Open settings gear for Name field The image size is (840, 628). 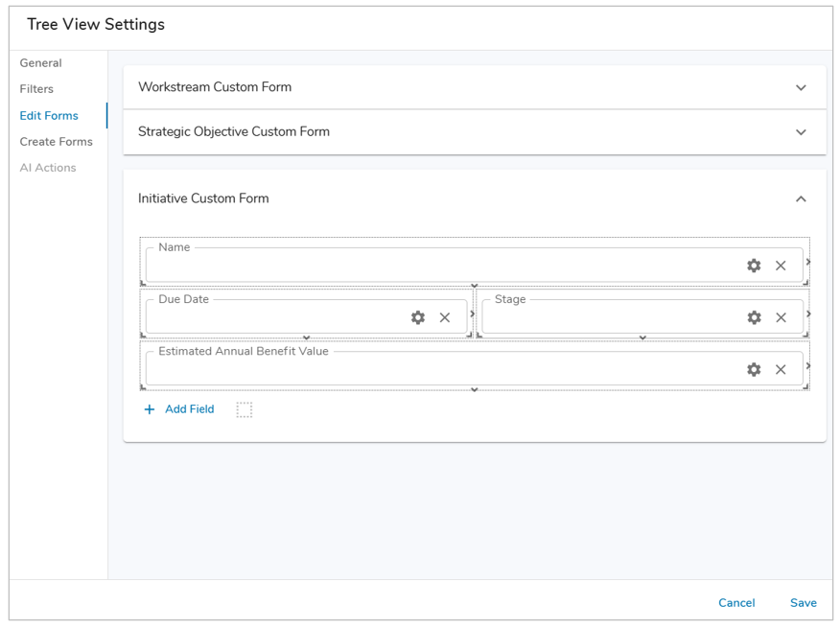point(754,266)
